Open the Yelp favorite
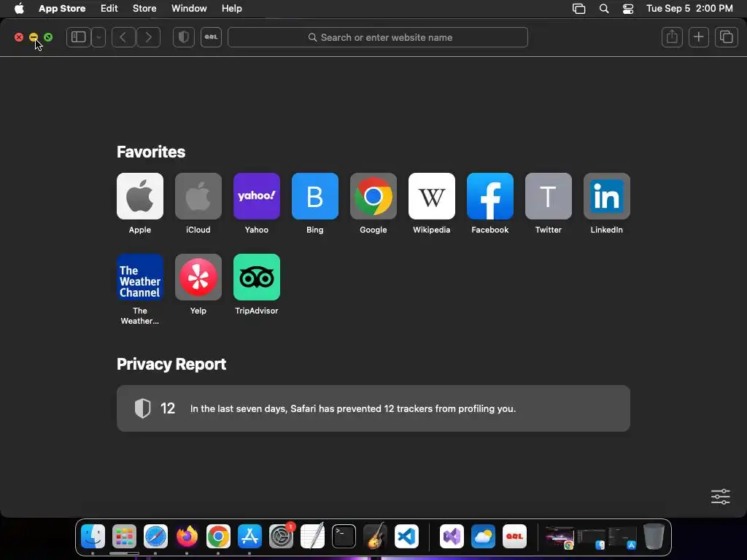The height and width of the screenshot is (560, 747). click(198, 277)
